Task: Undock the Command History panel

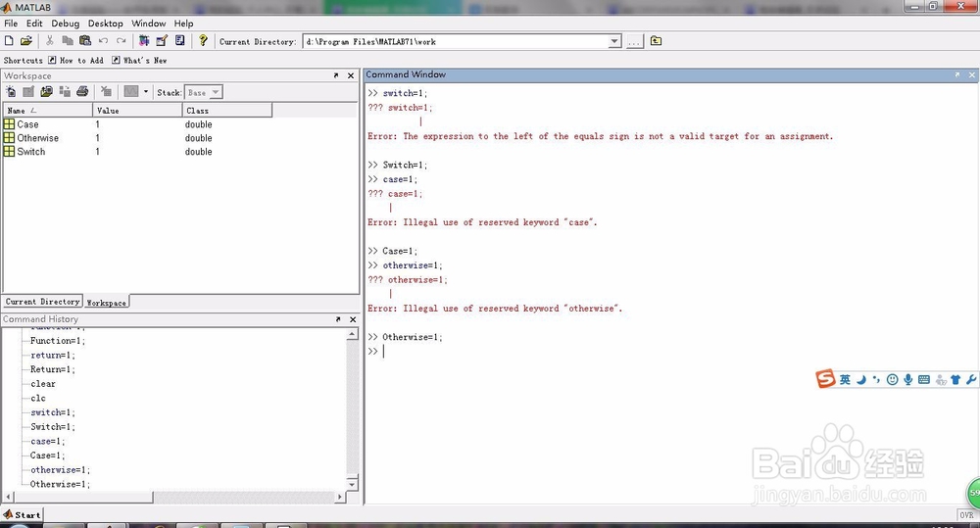Action: [337, 319]
